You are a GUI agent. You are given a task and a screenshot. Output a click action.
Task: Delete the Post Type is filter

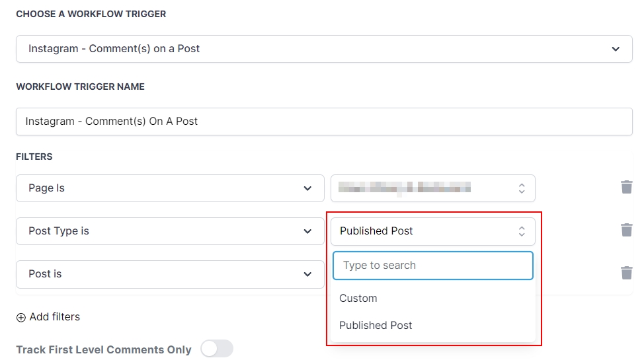click(x=626, y=230)
